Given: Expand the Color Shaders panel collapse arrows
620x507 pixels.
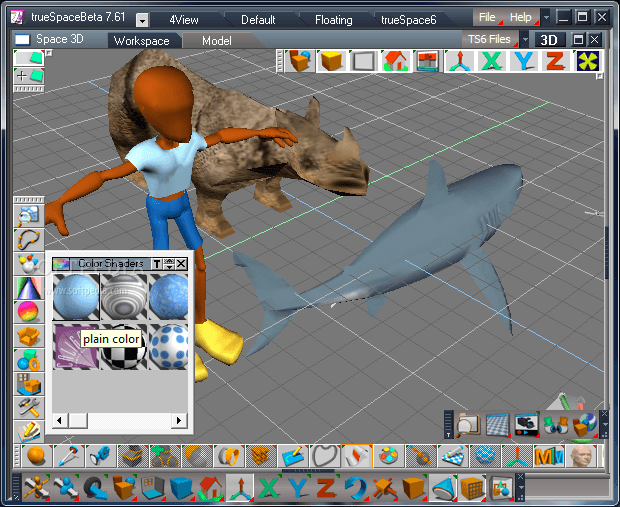Looking at the screenshot, I should (169, 263).
